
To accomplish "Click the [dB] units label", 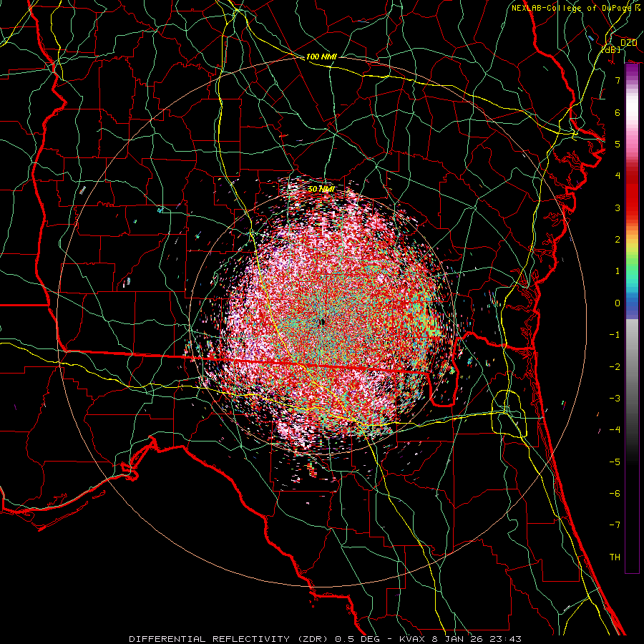I will pos(610,49).
